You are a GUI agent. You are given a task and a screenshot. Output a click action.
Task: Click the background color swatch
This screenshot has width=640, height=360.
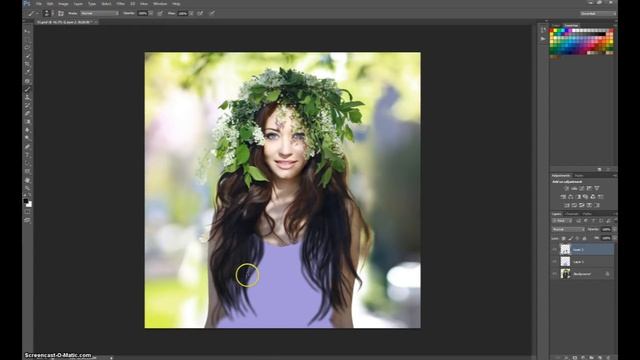(29, 204)
